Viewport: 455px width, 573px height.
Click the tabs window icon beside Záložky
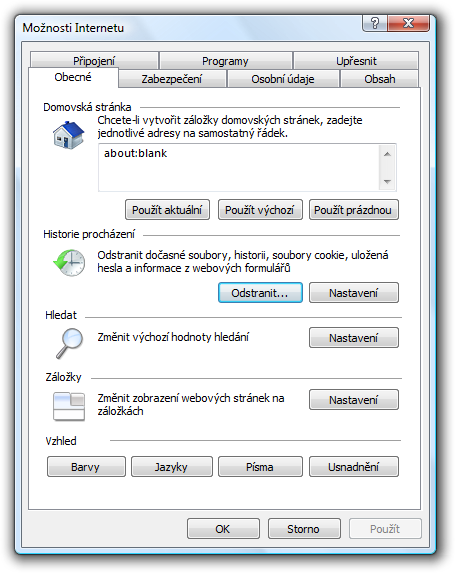click(x=69, y=406)
